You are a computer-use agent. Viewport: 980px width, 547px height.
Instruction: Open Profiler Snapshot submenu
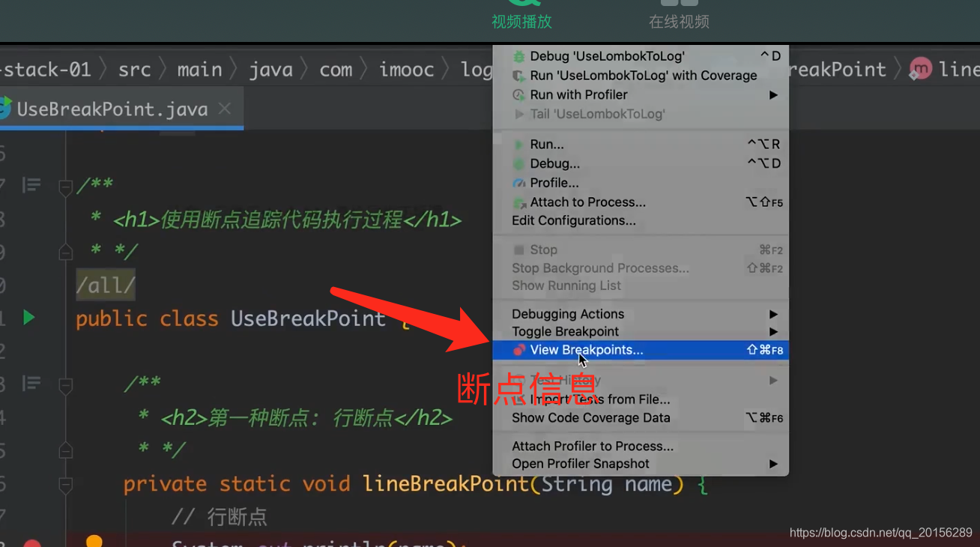pos(641,464)
